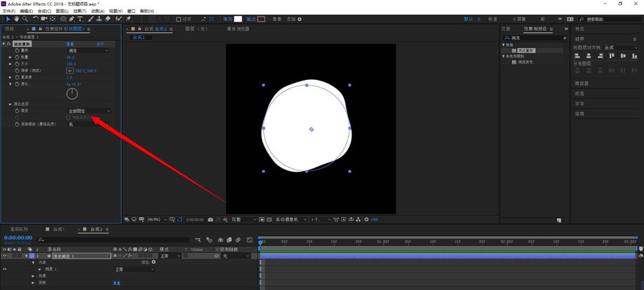This screenshot has width=644, height=290.
Task: Click the 搜索帮助 search help field
Action: (605, 19)
